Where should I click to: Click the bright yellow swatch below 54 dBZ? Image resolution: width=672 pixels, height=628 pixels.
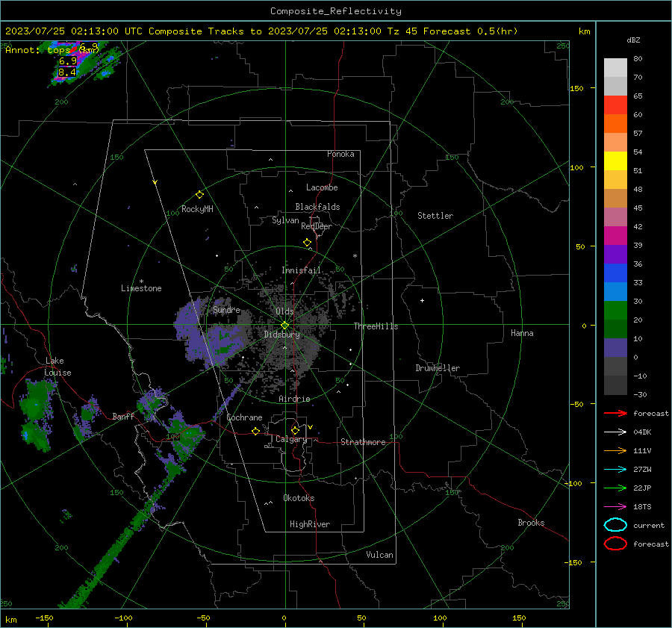[x=615, y=161]
